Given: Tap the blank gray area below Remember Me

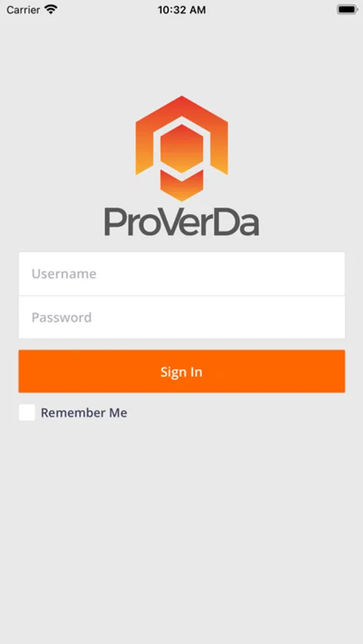Looking at the screenshot, I should 182,530.
